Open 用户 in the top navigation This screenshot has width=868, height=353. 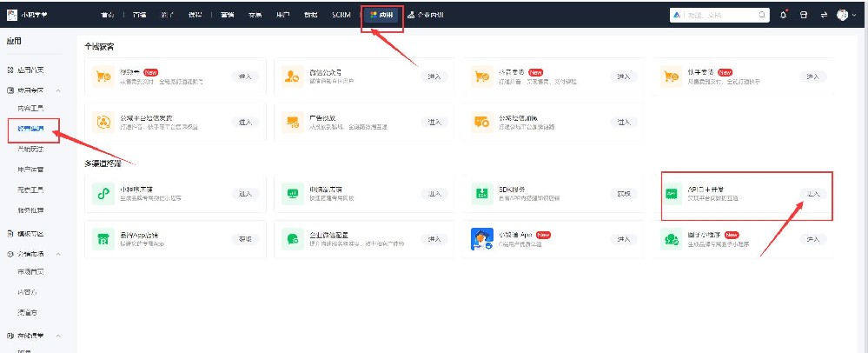[283, 15]
